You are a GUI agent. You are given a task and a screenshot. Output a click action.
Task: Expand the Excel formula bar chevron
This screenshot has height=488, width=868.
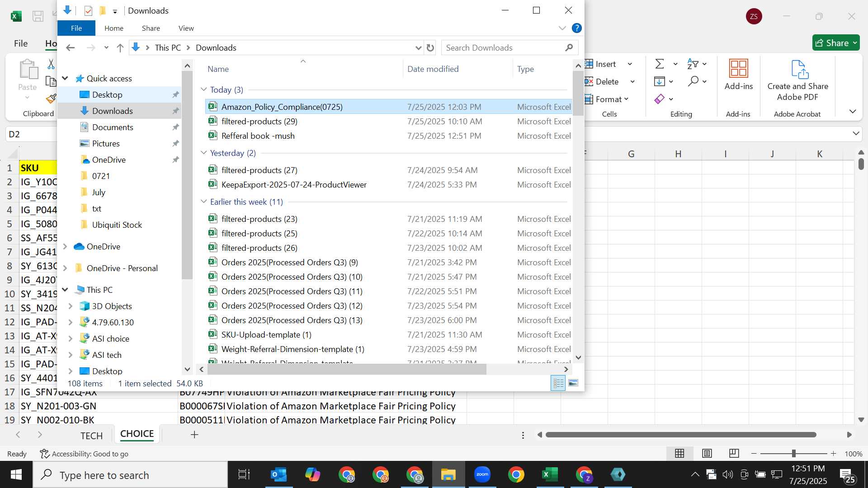(855, 133)
